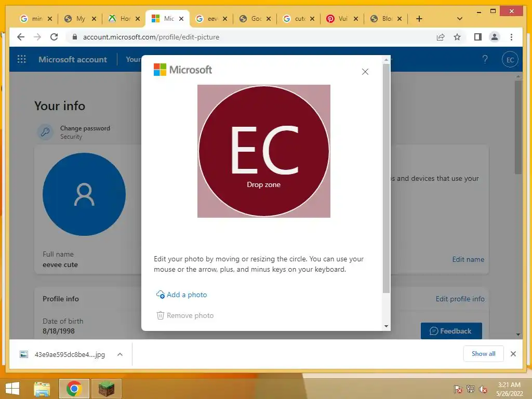Click the 'Your' navigation item in header
Image resolution: width=532 pixels, height=399 pixels.
[x=133, y=59]
